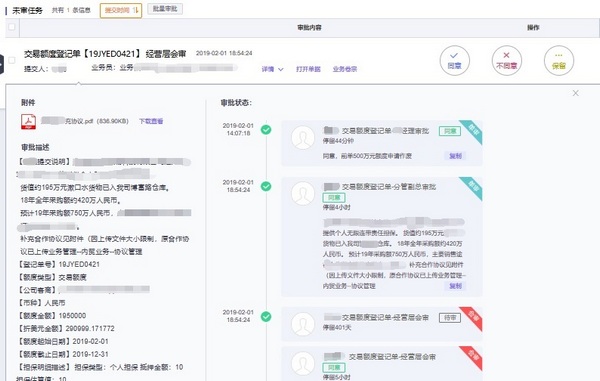Click 审批内容 column header
600x381 pixels.
click(309, 28)
